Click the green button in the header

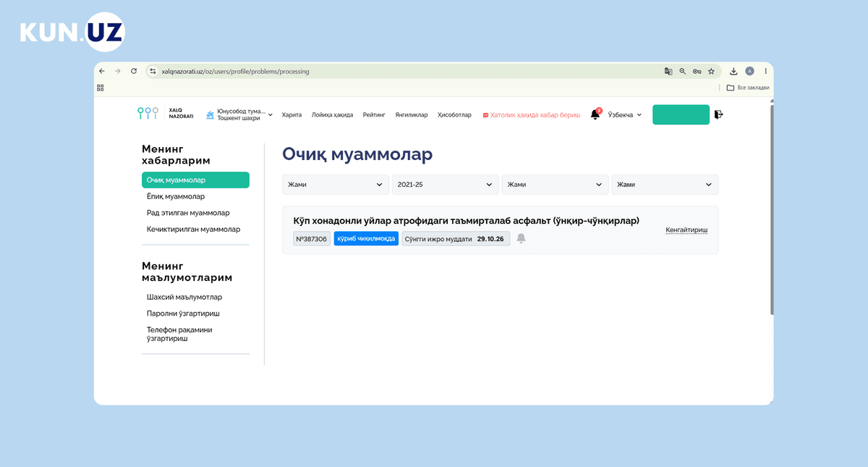click(x=681, y=114)
